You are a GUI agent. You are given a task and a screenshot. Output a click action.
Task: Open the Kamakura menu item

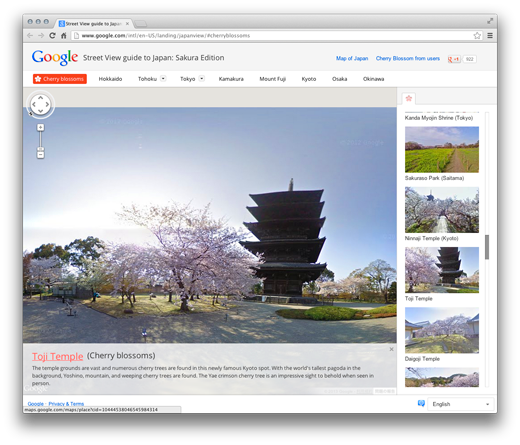tap(231, 79)
